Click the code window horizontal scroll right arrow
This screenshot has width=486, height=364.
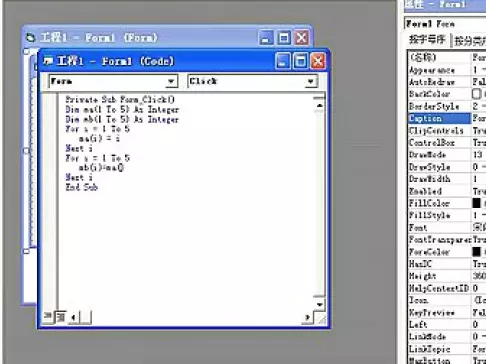point(307,317)
